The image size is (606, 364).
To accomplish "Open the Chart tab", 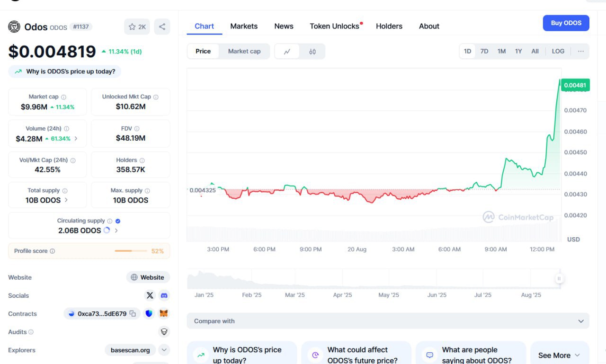I will 205,27.
